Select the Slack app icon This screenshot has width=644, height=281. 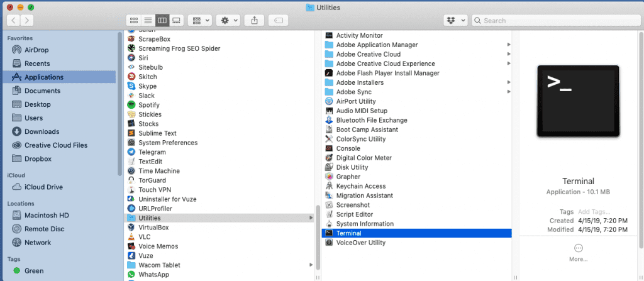point(131,96)
